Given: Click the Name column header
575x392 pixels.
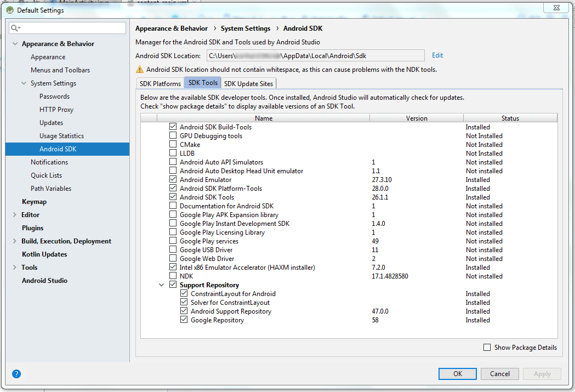Looking at the screenshot, I should (x=263, y=118).
